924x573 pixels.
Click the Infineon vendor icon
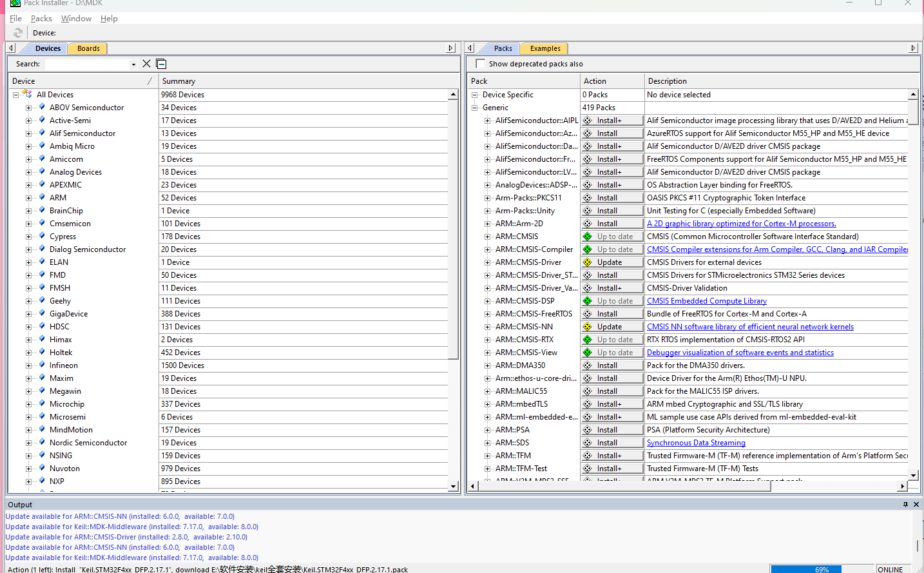click(42, 365)
